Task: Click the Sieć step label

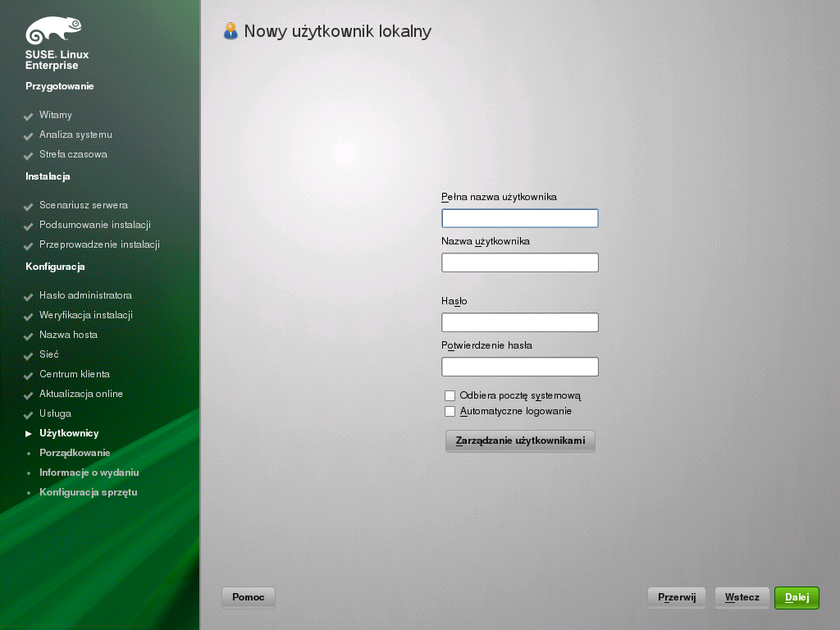Action: pos(48,354)
